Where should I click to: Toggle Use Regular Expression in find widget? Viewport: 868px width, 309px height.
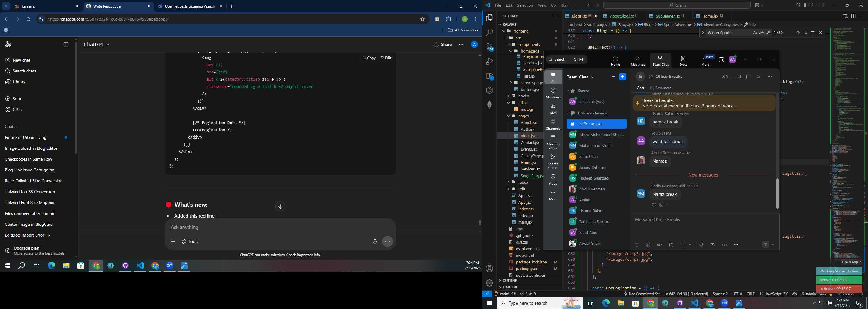point(769,33)
